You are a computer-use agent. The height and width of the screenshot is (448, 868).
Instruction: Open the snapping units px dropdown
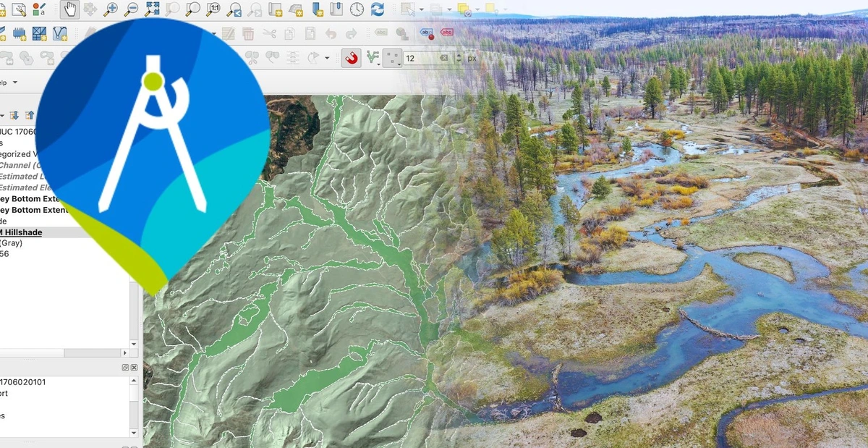472,58
